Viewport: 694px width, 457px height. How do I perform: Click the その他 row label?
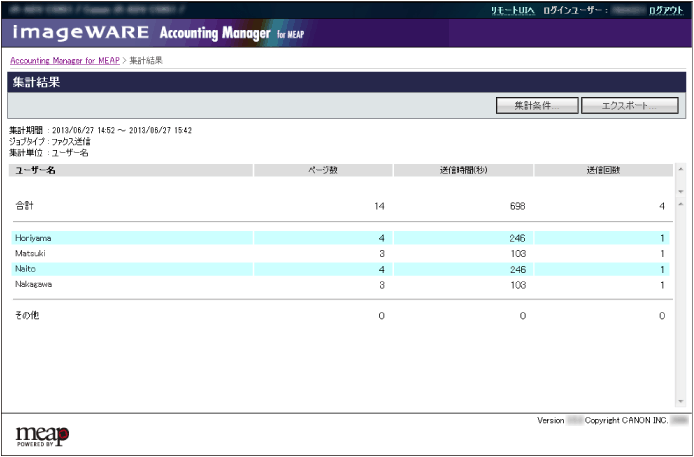coord(26,316)
